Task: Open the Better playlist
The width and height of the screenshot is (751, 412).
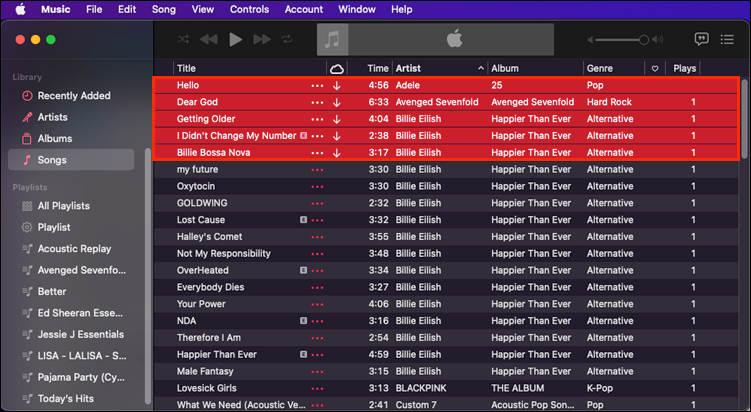Action: (71, 291)
